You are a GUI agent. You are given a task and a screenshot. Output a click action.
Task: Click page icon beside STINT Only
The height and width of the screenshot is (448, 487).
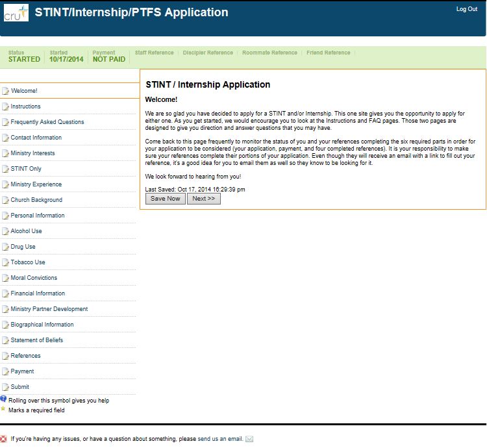[x=5, y=169]
